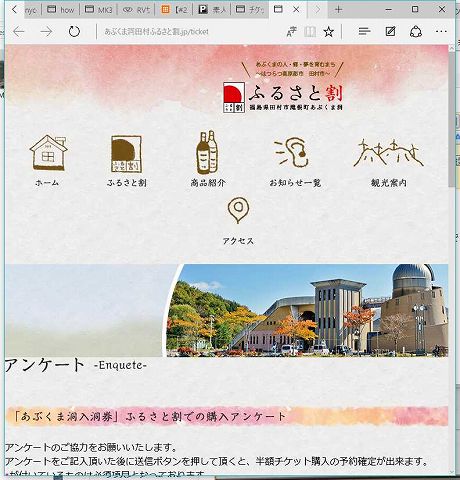460x480 pixels.
Task: Click the ふるさと割 navigation label
Action: click(127, 183)
